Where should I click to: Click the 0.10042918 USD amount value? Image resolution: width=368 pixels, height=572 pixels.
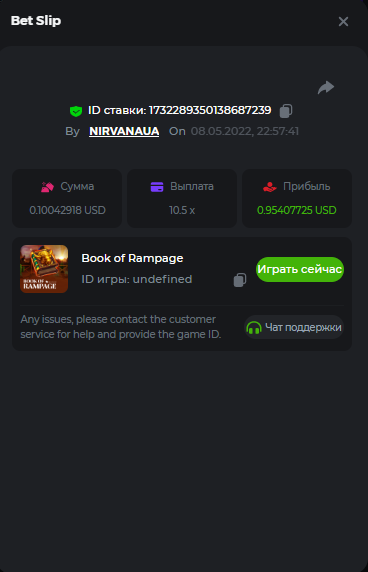(67, 210)
